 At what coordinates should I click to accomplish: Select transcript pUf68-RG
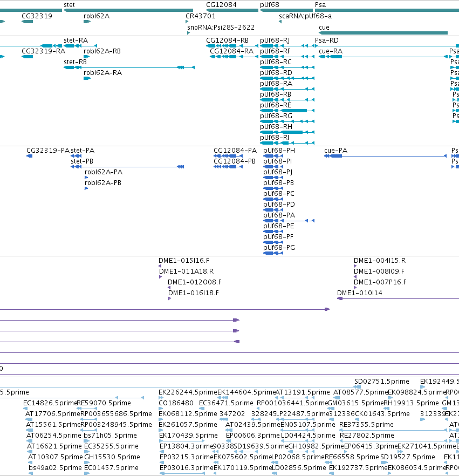click(276, 116)
